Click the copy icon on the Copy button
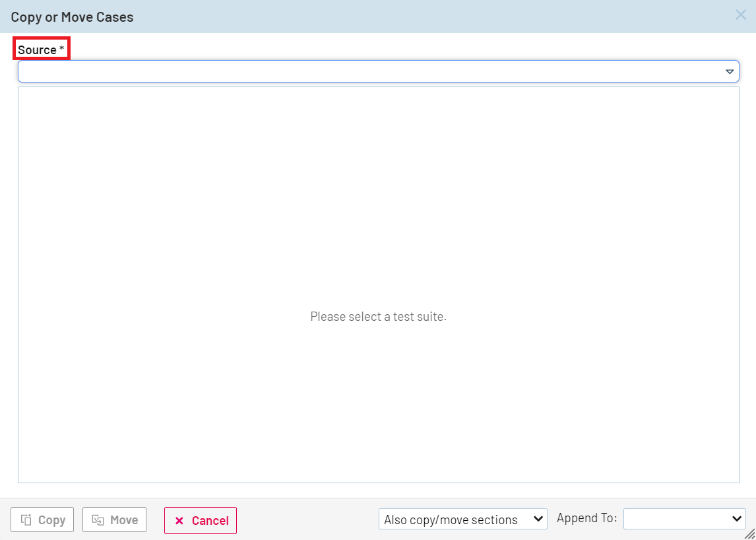 (26, 520)
